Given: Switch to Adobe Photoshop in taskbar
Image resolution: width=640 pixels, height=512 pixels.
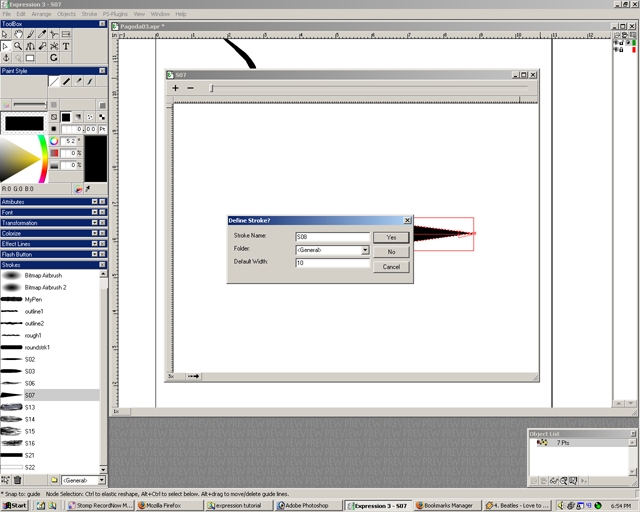Looking at the screenshot, I should pos(308,505).
